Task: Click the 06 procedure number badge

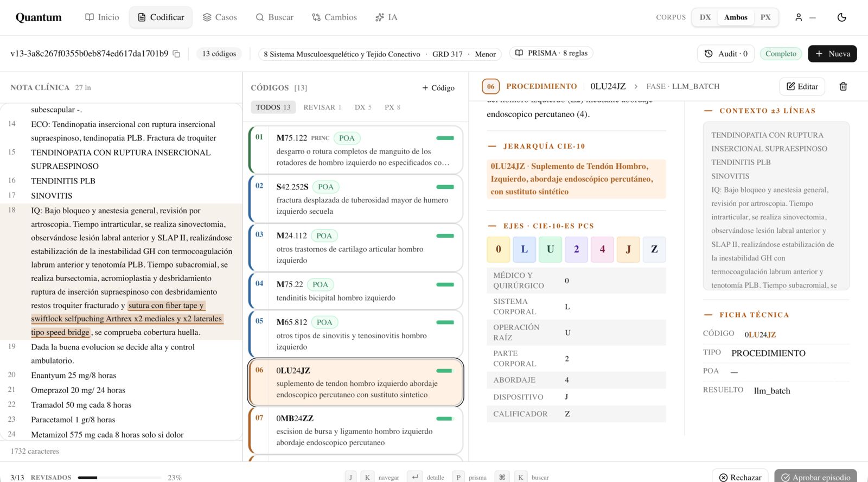Action: tap(490, 86)
